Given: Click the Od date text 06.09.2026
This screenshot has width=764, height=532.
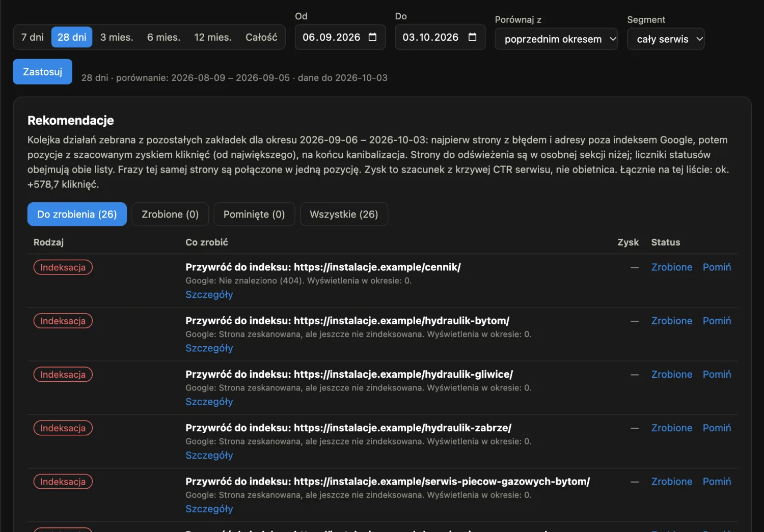Looking at the screenshot, I should [331, 37].
